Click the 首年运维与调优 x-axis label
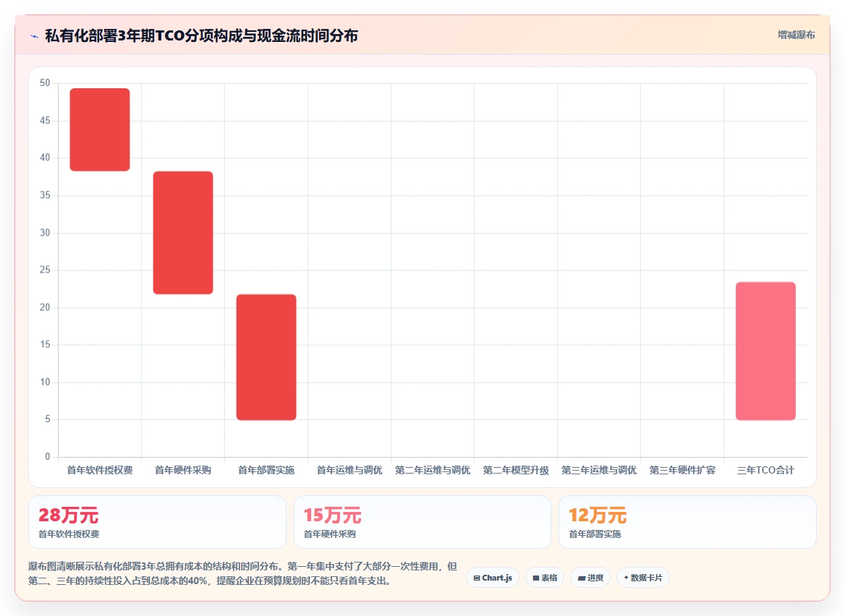This screenshot has height=616, width=845. click(x=349, y=470)
